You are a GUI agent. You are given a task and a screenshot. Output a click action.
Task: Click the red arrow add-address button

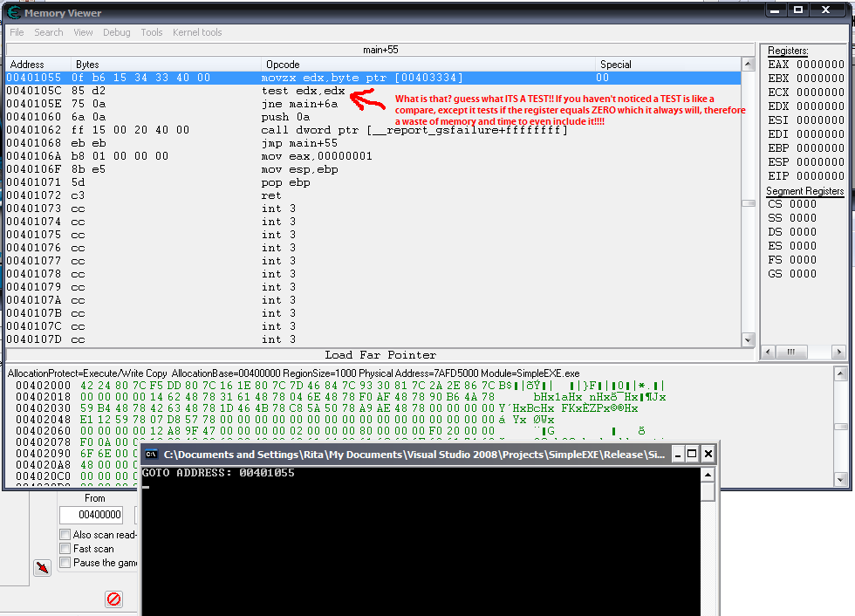(x=42, y=568)
